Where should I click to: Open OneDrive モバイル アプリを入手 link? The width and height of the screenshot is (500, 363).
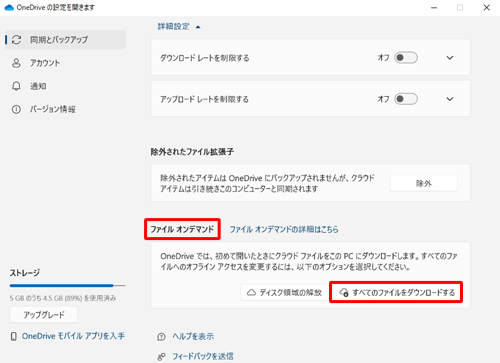(x=73, y=336)
